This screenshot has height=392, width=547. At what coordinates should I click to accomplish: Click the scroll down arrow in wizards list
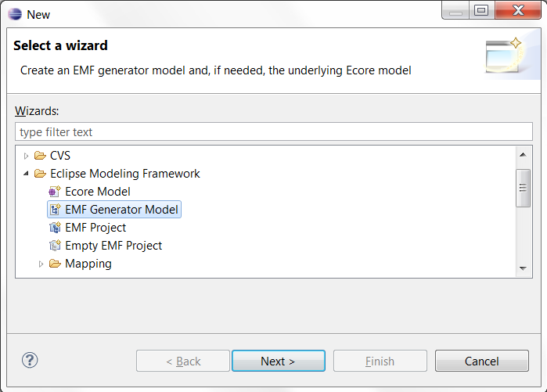(x=523, y=268)
